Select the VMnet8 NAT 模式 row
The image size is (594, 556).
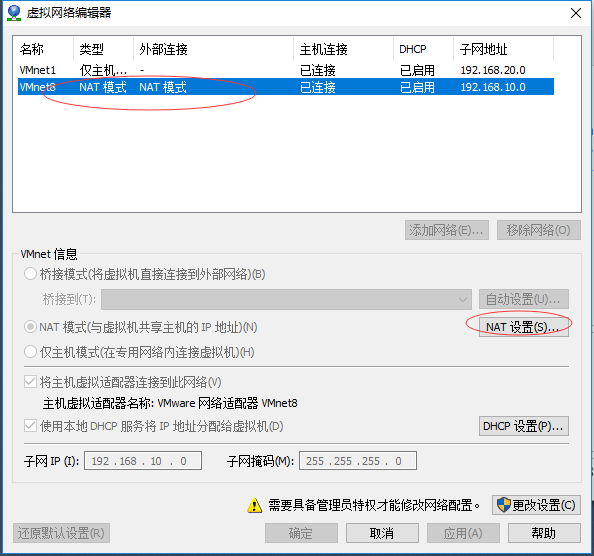click(x=286, y=87)
